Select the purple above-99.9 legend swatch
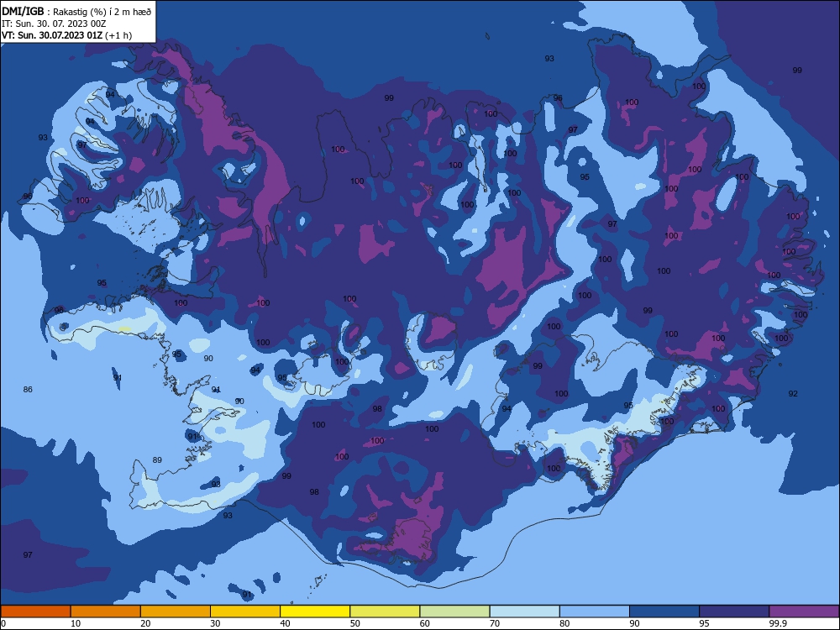The height and width of the screenshot is (630, 840). point(804,612)
